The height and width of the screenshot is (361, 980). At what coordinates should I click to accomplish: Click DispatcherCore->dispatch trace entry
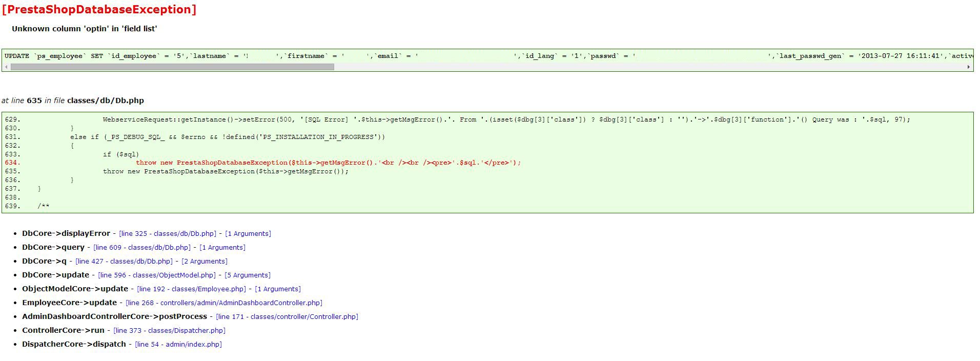pyautogui.click(x=74, y=344)
